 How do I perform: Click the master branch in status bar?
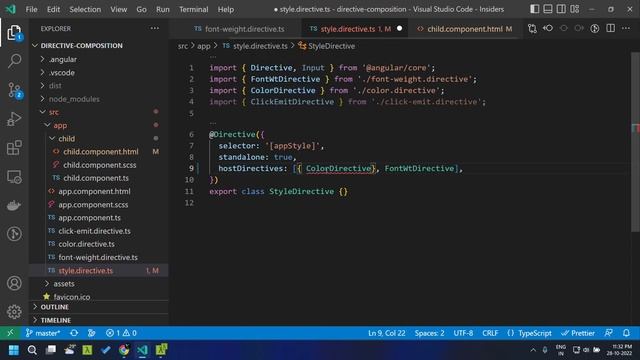point(42,333)
